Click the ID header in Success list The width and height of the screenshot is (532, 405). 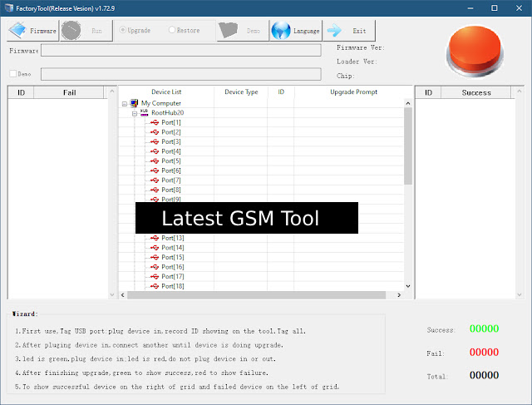pyautogui.click(x=429, y=92)
